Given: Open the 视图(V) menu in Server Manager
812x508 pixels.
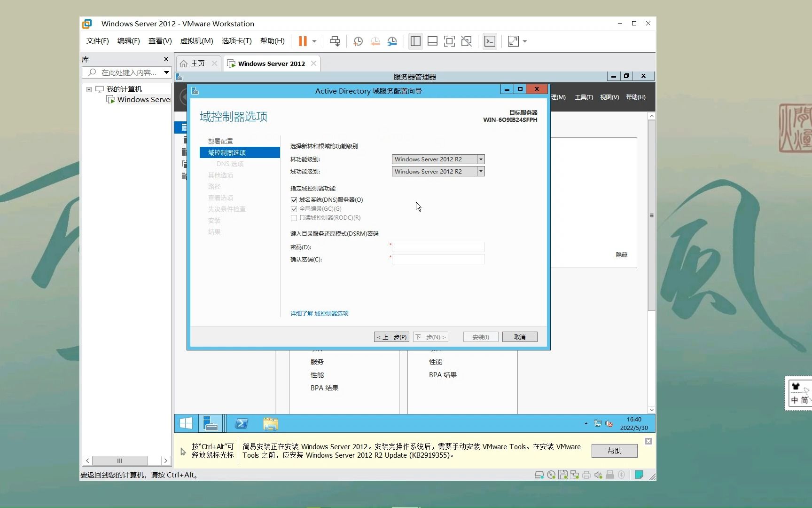Looking at the screenshot, I should tap(609, 97).
